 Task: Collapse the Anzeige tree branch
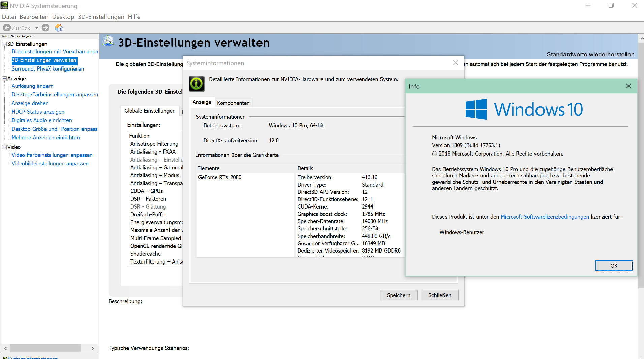click(4, 78)
